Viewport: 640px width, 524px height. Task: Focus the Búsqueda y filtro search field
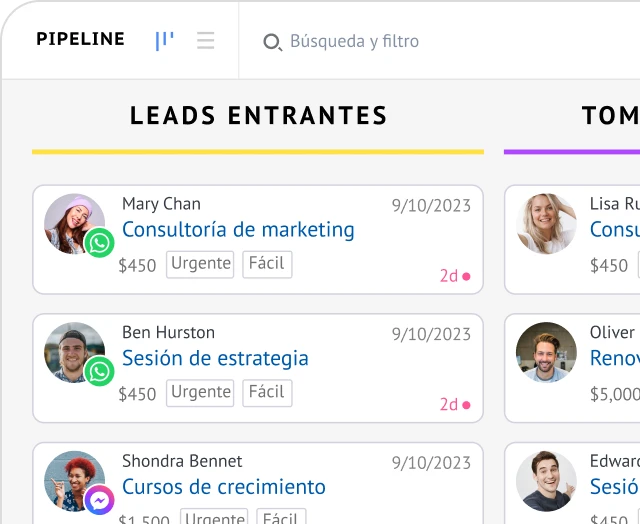(x=354, y=41)
